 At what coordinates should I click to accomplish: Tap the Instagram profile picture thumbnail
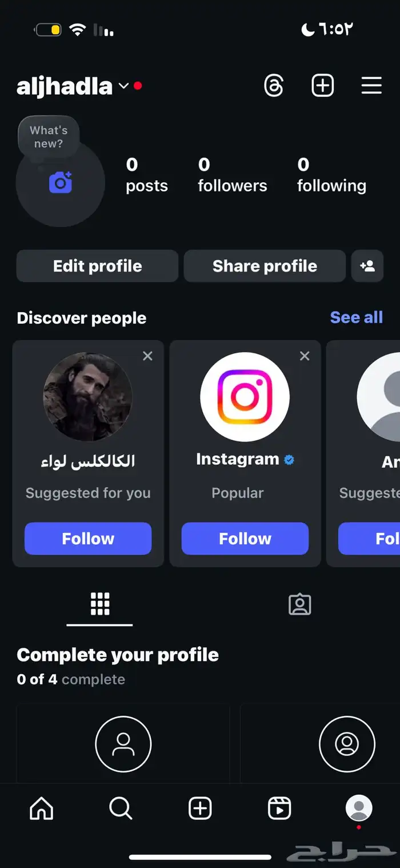point(245,397)
